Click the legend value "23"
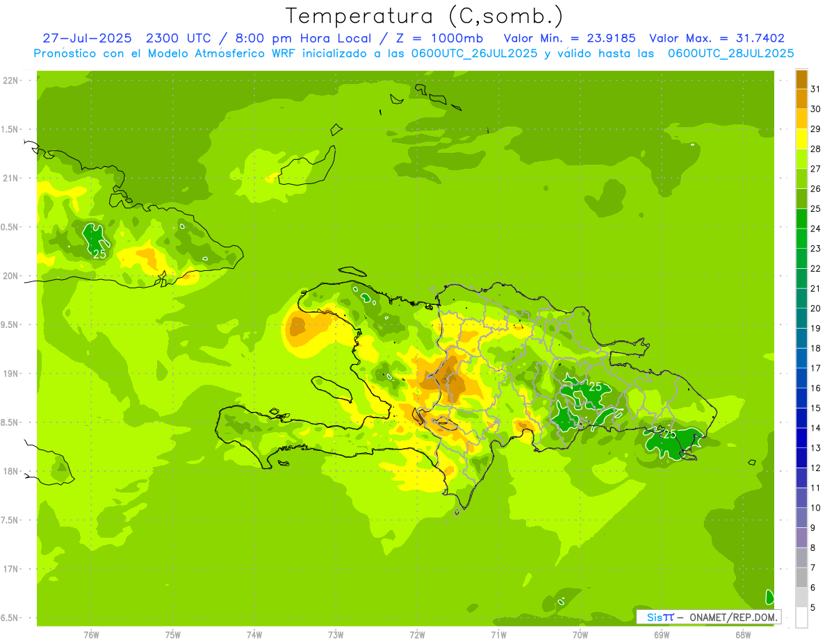Image resolution: width=834 pixels, height=644 pixels. 815,249
